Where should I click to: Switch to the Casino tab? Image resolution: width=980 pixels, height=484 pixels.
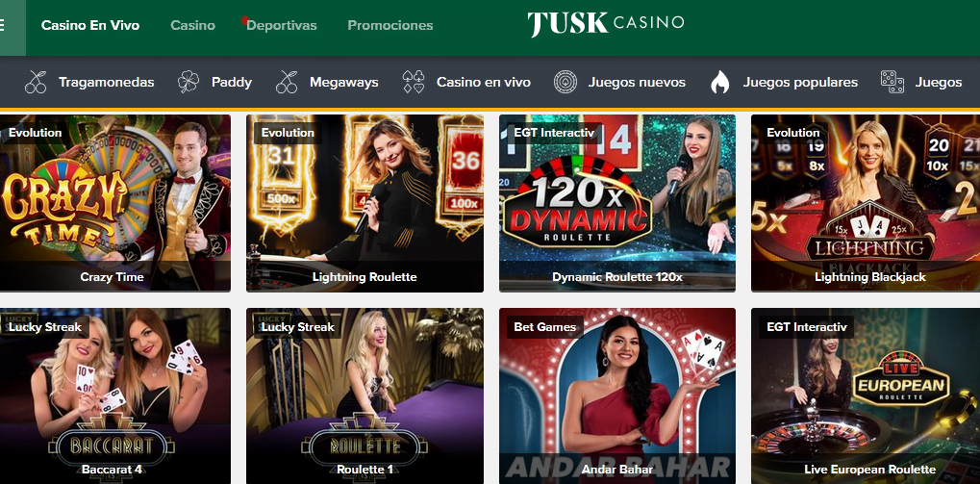point(192,26)
